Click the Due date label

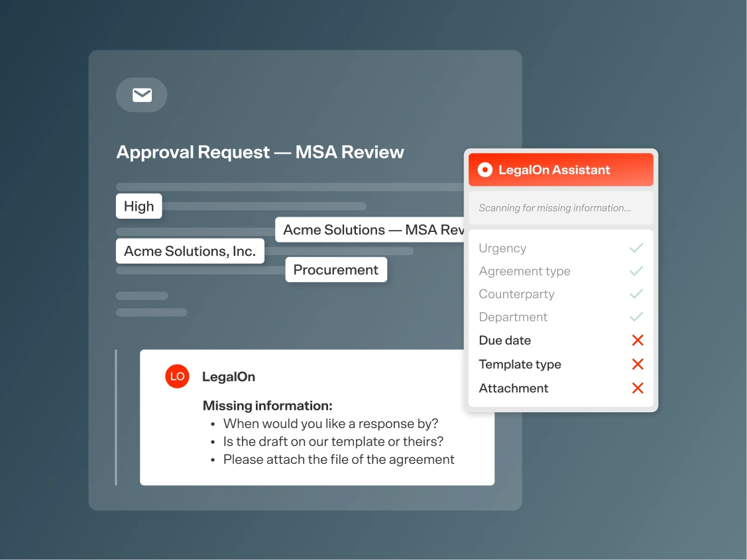[505, 340]
